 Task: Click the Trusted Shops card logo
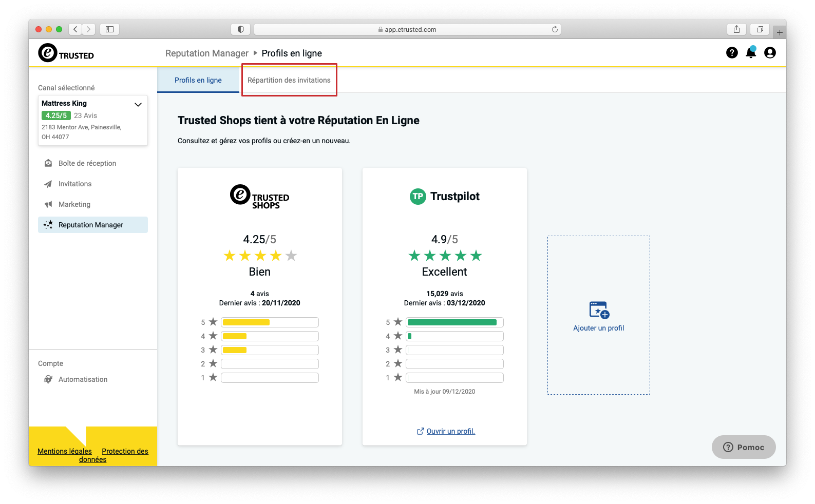pyautogui.click(x=260, y=197)
